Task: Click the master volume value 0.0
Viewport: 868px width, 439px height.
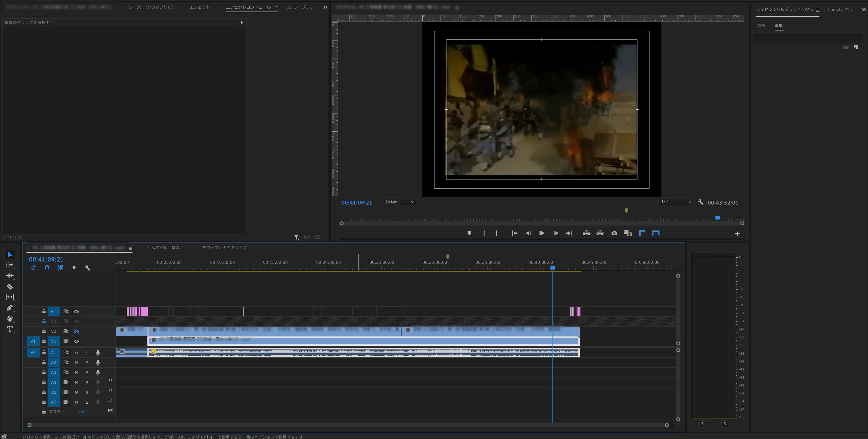Action: (82, 411)
